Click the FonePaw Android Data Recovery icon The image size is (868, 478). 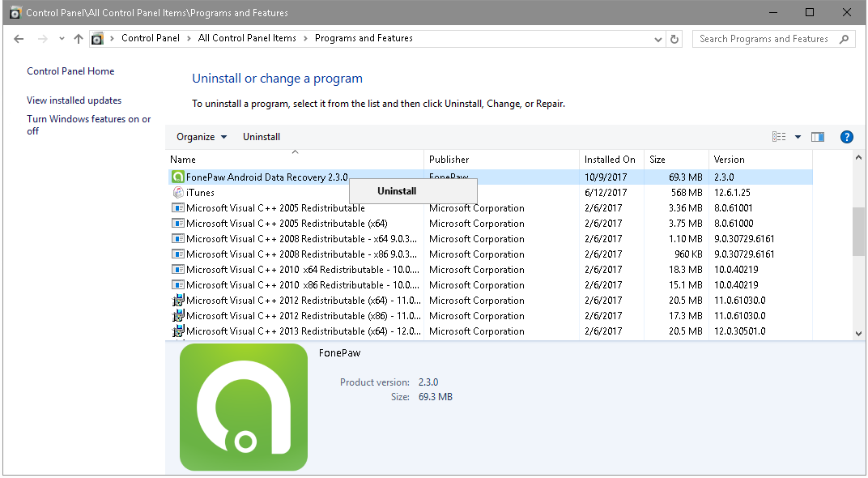[177, 177]
